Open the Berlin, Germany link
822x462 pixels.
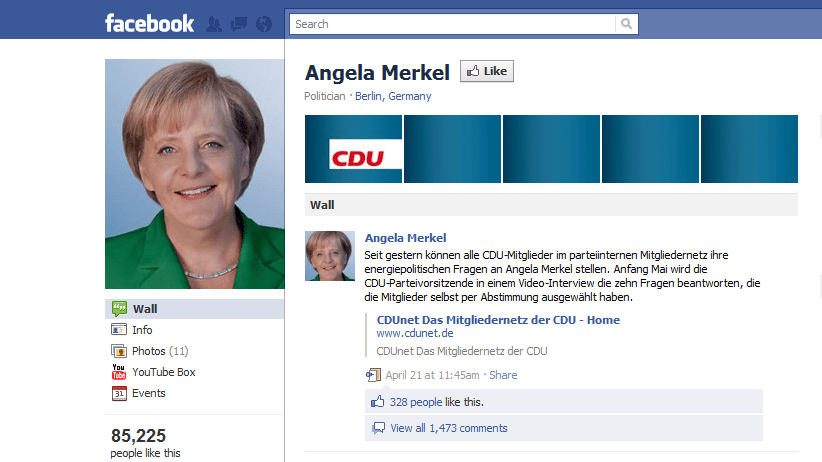click(x=393, y=96)
